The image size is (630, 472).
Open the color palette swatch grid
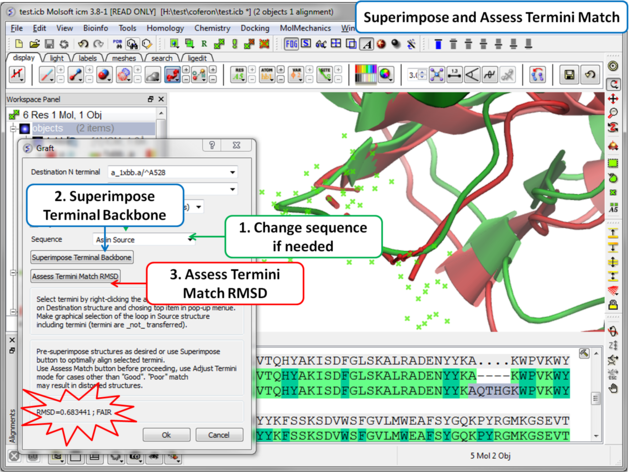(368, 75)
